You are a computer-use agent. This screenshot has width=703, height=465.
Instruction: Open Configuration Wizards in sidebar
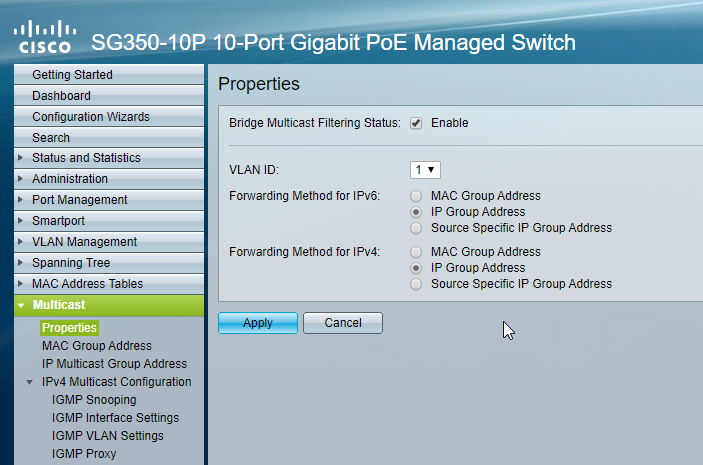[x=109, y=117]
